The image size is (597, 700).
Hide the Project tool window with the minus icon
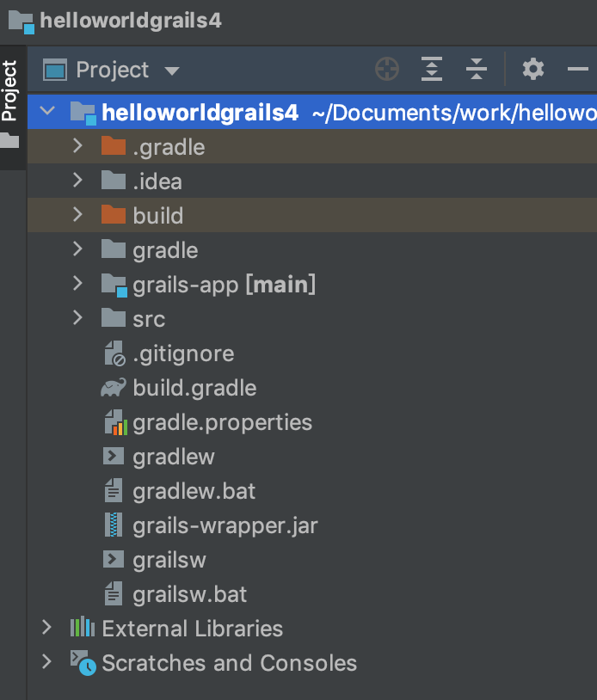578,69
